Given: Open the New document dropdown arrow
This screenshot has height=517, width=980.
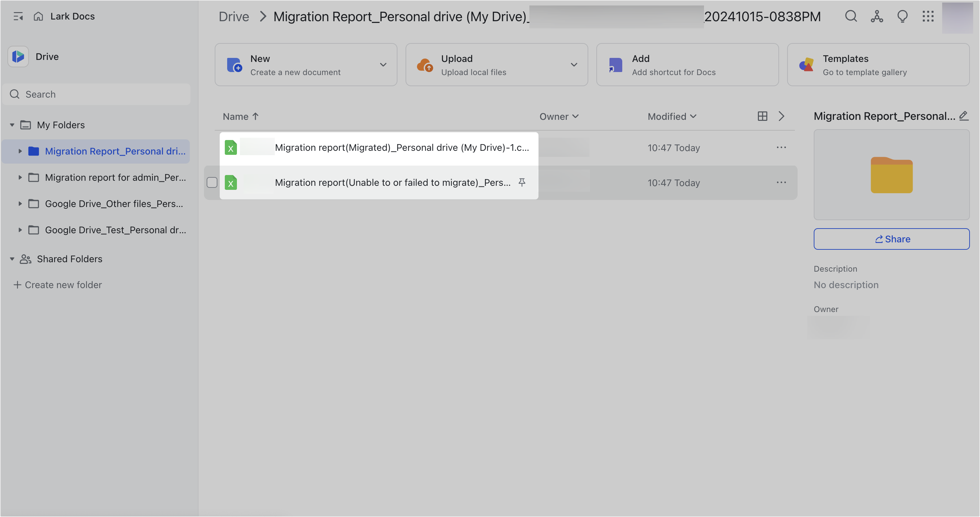Looking at the screenshot, I should pyautogui.click(x=383, y=65).
